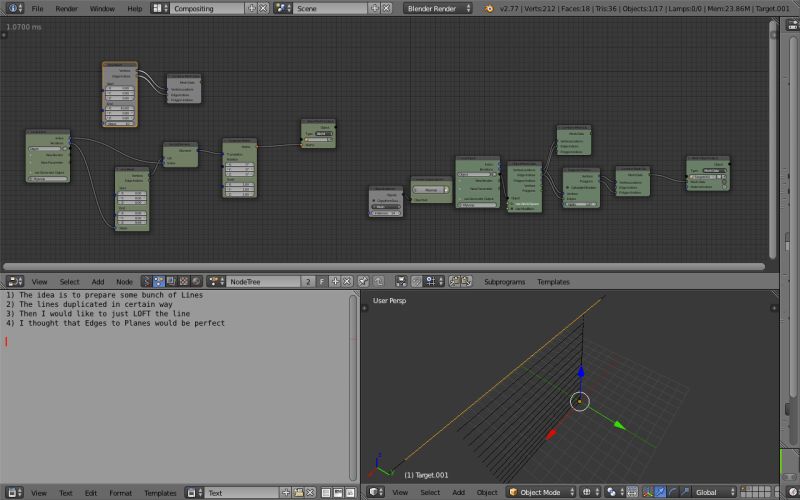
Task: Add a new screen layout next to Compositing
Action: tap(252, 8)
